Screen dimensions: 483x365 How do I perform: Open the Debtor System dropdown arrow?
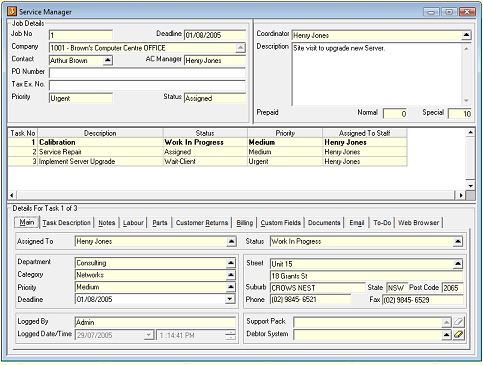pos(447,334)
